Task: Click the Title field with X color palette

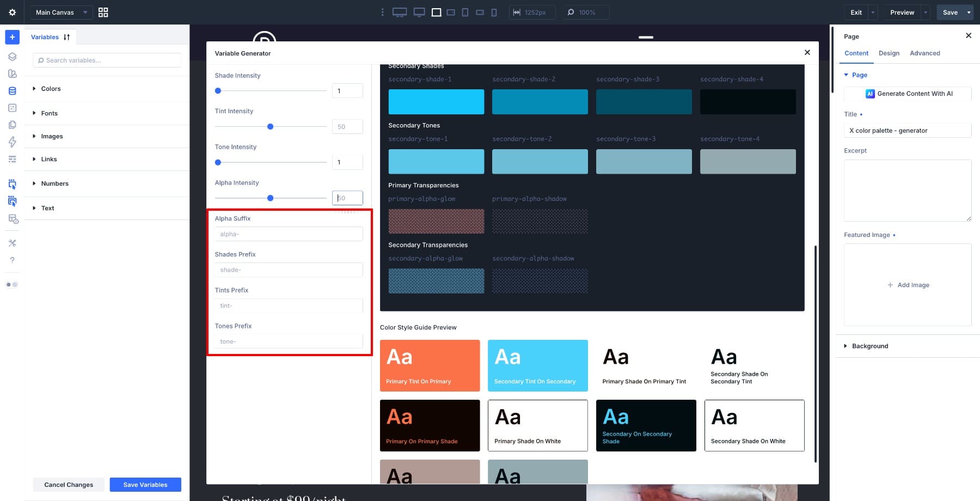Action: 908,131
